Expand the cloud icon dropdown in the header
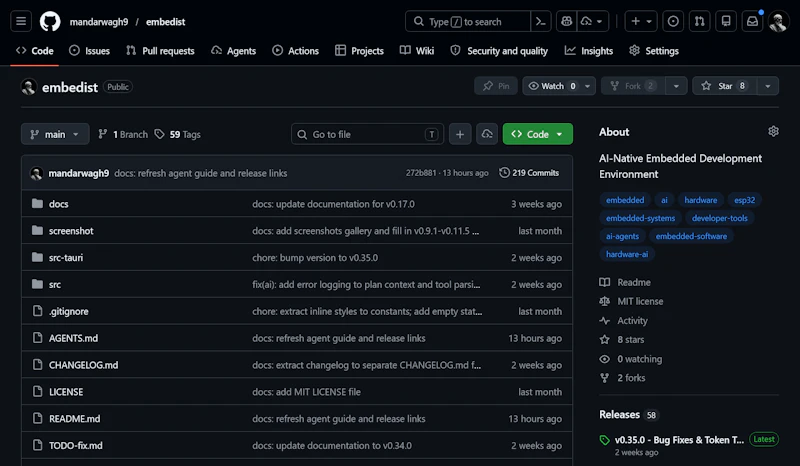Image resolution: width=800 pixels, height=466 pixels. pos(593,21)
